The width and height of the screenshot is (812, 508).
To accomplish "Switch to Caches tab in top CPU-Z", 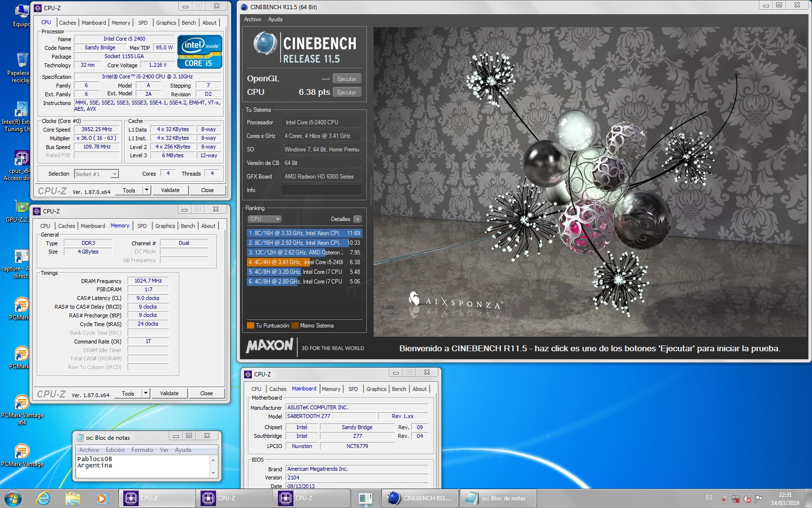I will 68,23.
